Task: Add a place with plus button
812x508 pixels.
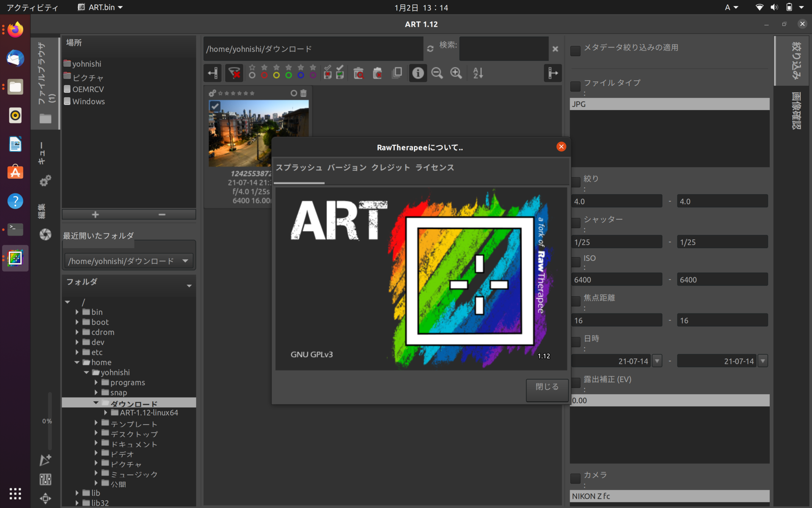Action: (x=95, y=215)
